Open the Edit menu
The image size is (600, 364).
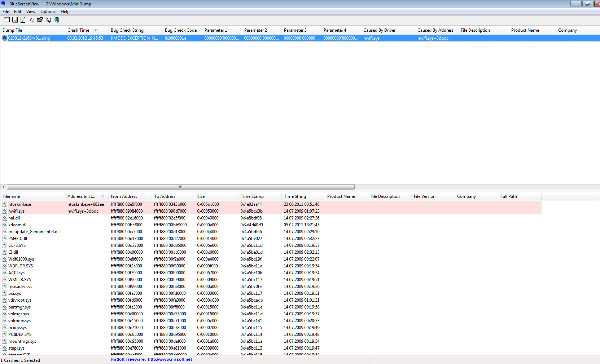point(18,12)
